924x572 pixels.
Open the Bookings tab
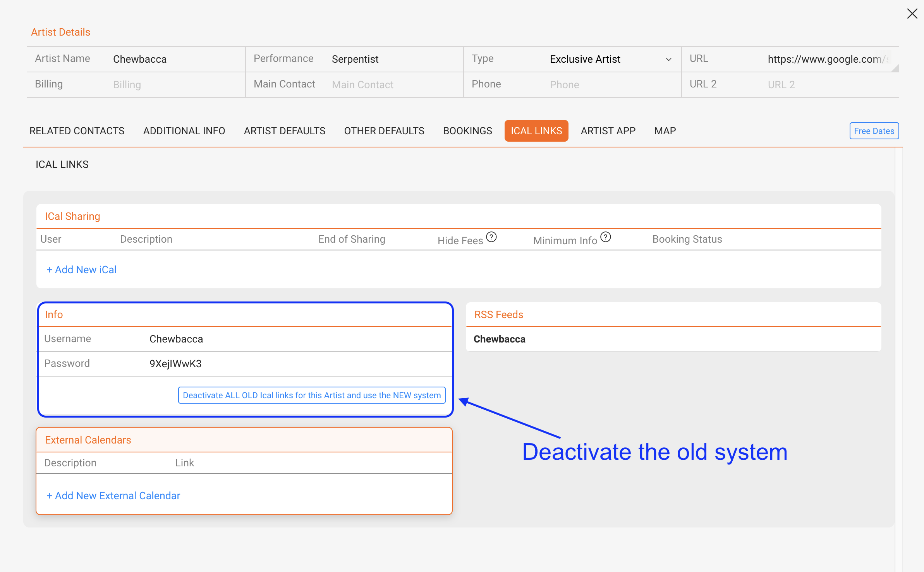(x=467, y=131)
